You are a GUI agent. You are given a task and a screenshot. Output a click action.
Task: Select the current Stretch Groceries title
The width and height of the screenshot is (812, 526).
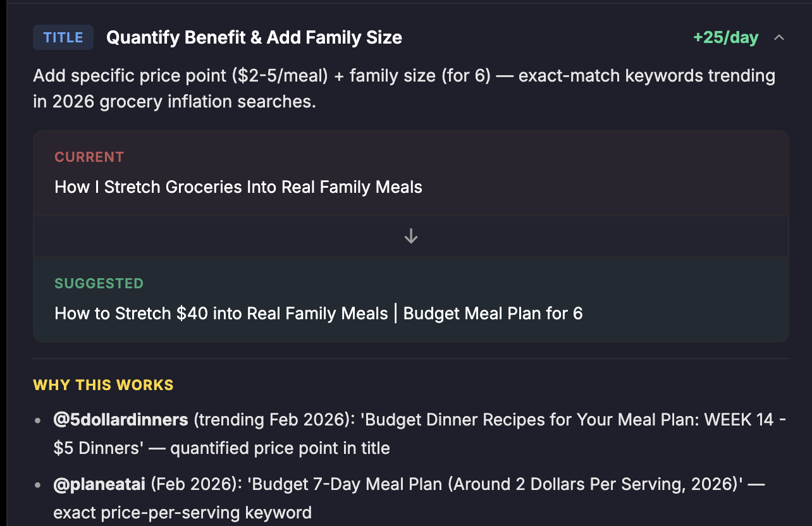click(x=238, y=187)
